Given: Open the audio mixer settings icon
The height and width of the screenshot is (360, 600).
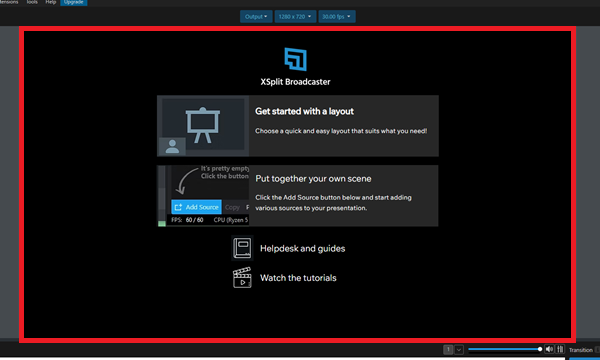Looking at the screenshot, I should [560, 349].
